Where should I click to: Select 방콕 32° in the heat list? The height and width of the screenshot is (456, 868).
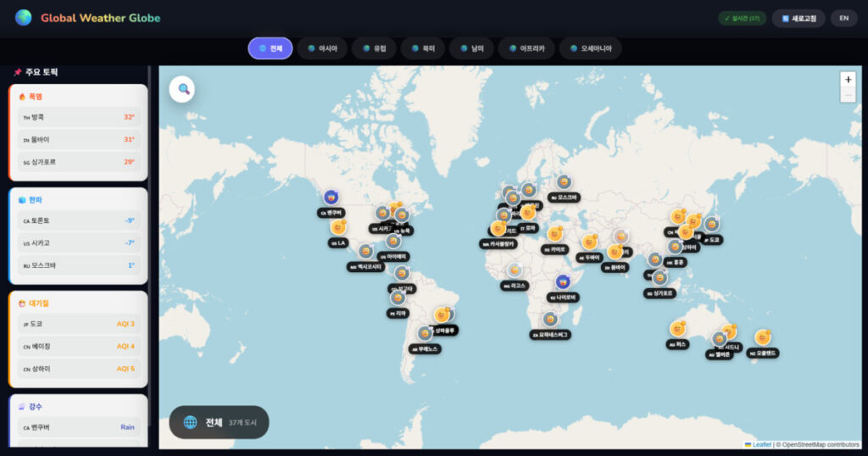tap(78, 117)
